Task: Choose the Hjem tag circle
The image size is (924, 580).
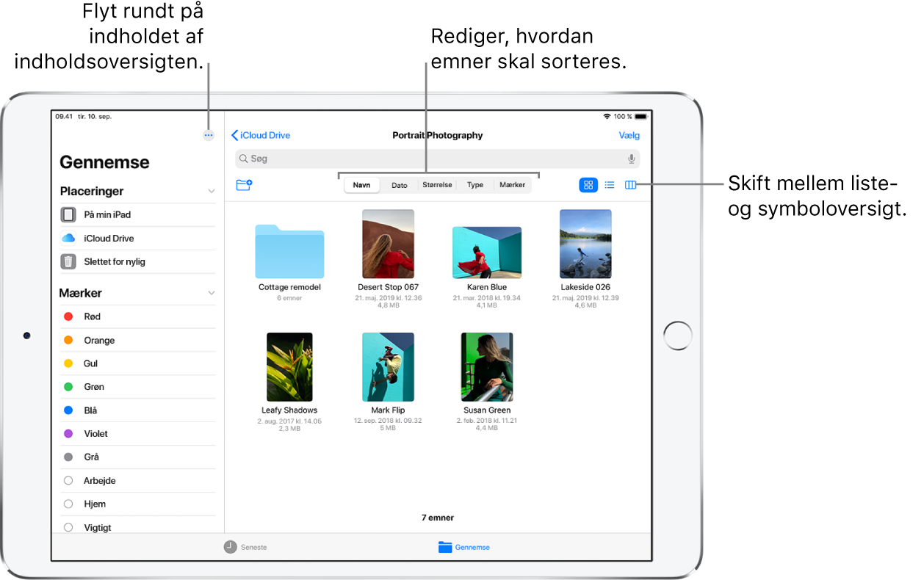Action: [68, 504]
